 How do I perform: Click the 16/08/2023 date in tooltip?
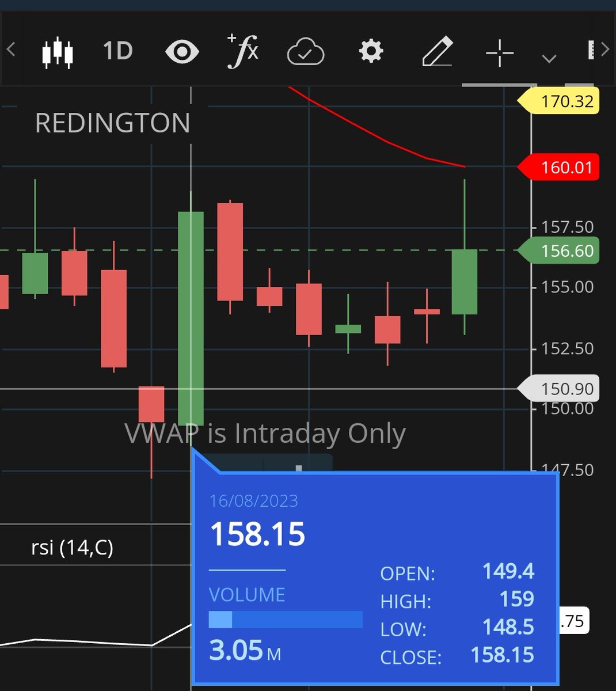(254, 501)
